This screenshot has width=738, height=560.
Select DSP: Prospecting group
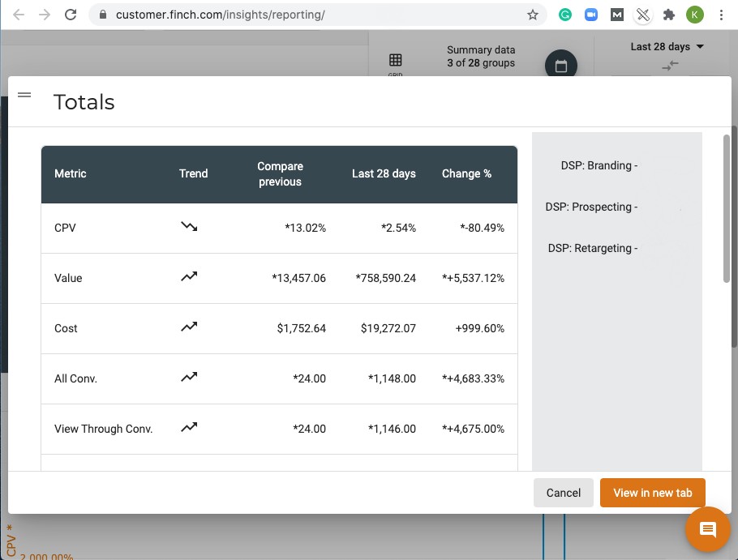coord(591,207)
